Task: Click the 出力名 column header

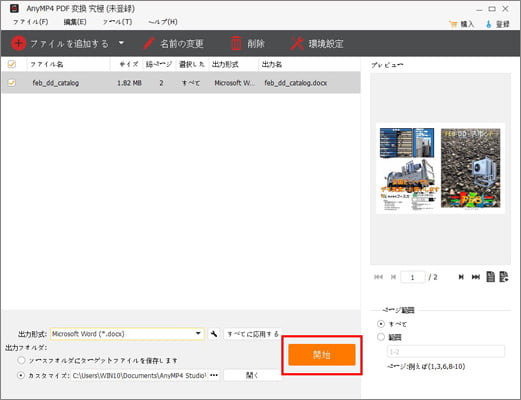Action: tap(272, 64)
